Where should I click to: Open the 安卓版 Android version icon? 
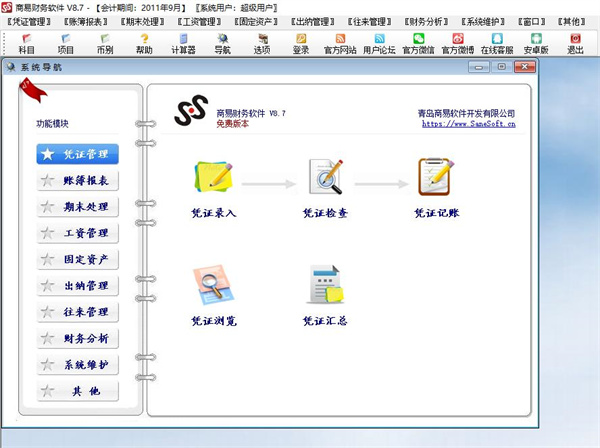click(536, 44)
